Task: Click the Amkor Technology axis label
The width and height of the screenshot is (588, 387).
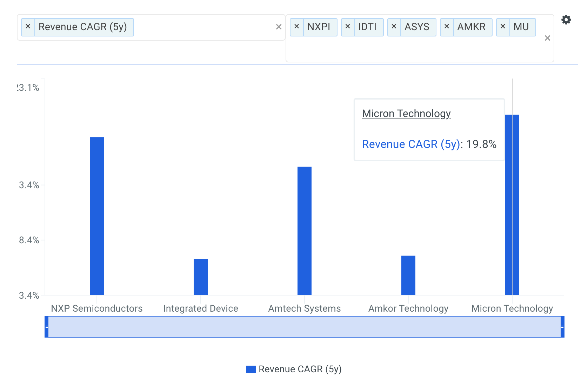Action: [x=408, y=308]
